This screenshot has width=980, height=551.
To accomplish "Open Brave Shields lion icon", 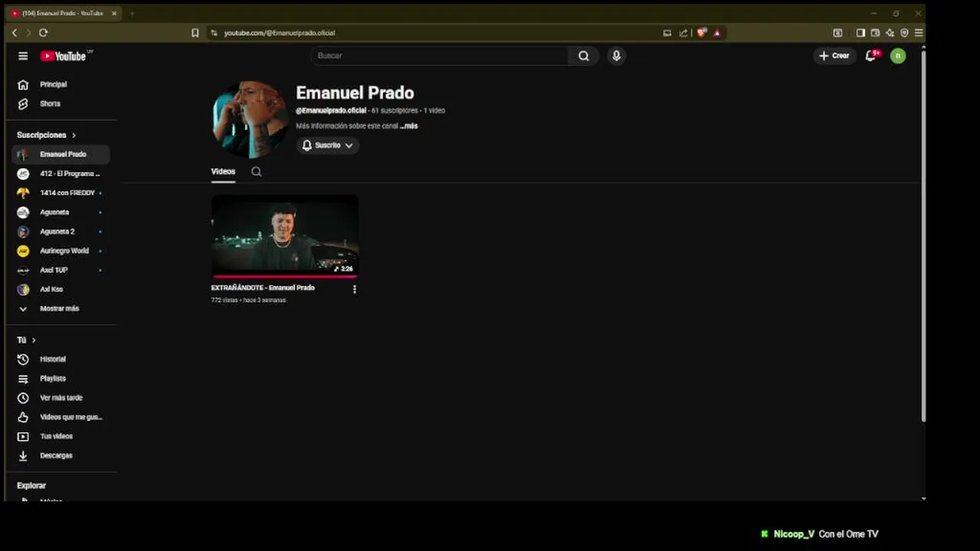I will click(x=701, y=33).
